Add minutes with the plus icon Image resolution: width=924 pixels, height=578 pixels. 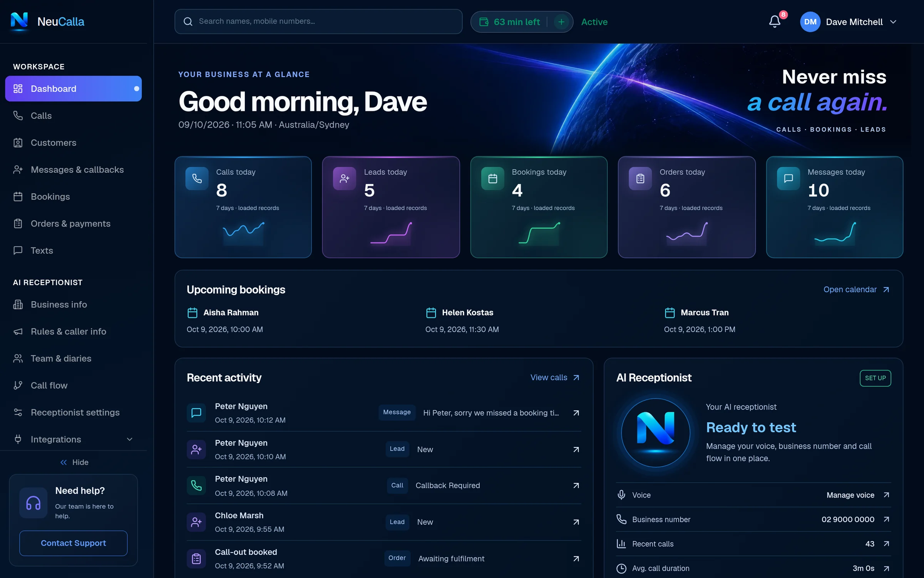coord(561,22)
